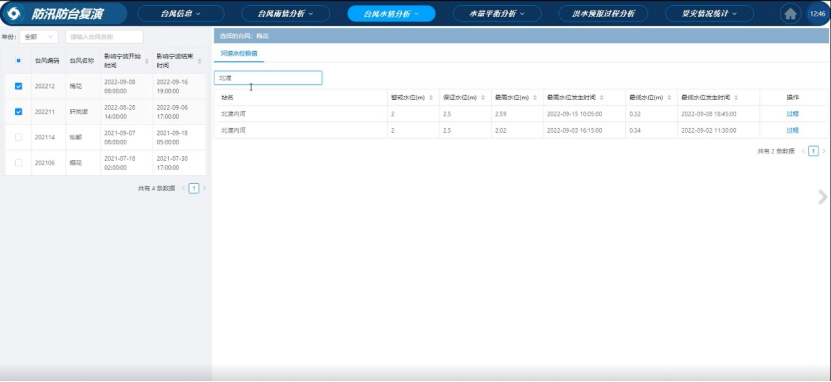Select page 1 in typhoon list pagination
Image resolution: width=831 pixels, height=382 pixels.
[x=194, y=188]
